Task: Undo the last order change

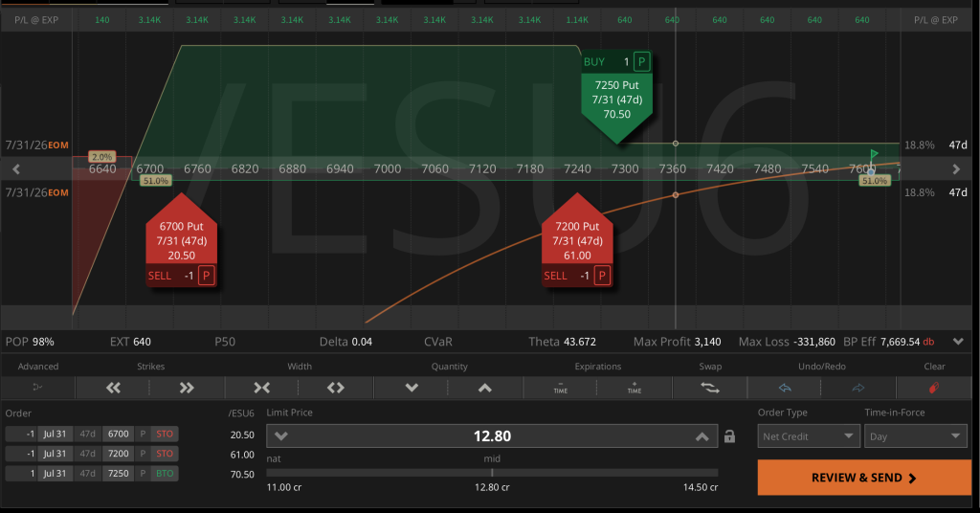Action: point(785,388)
